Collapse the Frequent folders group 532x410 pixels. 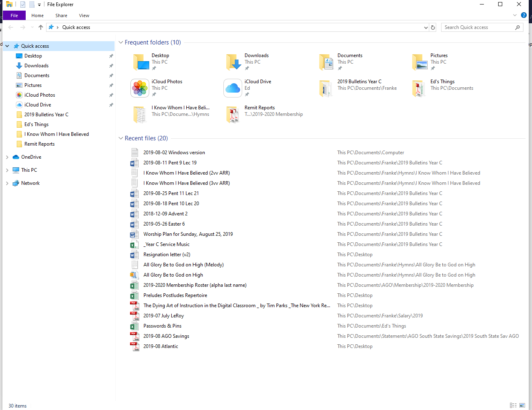(x=121, y=42)
